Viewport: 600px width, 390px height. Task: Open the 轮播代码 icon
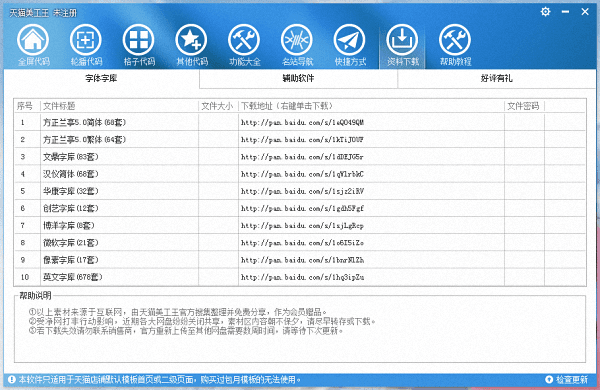tap(86, 40)
